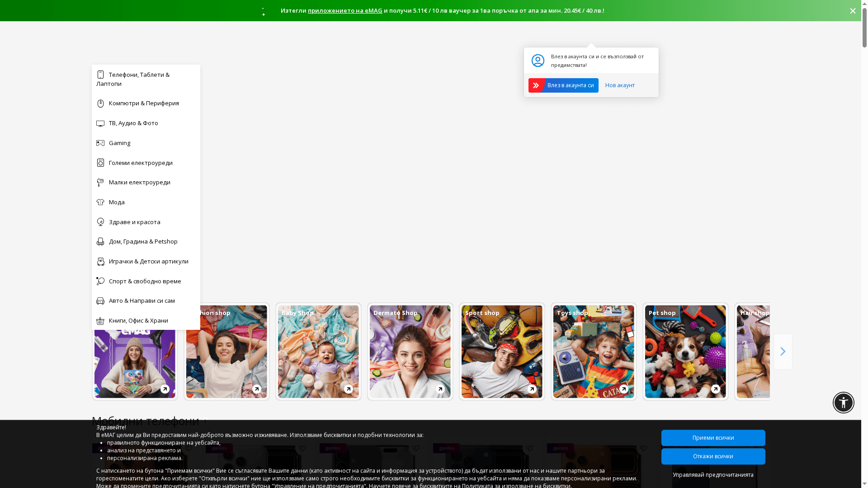Image resolution: width=868 pixels, height=488 pixels.
Task: Click the racket icon for Спорт & свободно време
Action: click(100, 281)
